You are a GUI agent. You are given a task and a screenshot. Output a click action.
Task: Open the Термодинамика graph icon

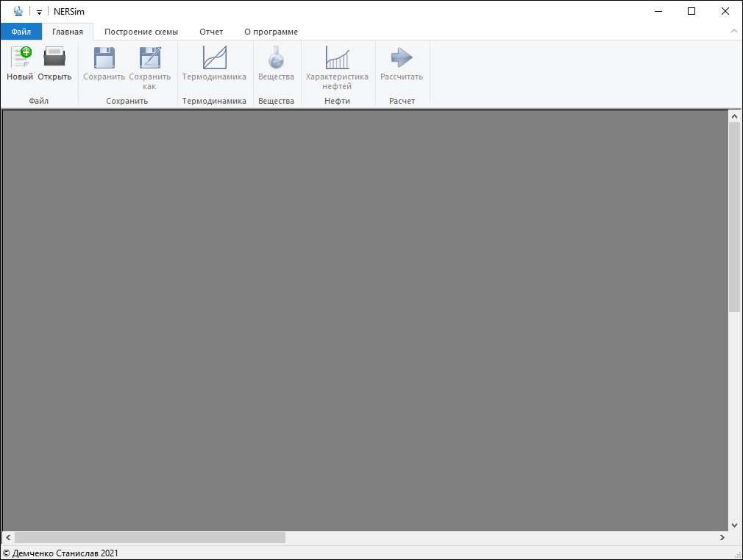[x=214, y=57]
